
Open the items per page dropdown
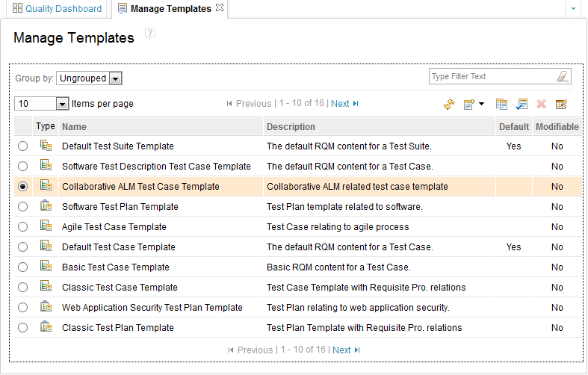[62, 104]
